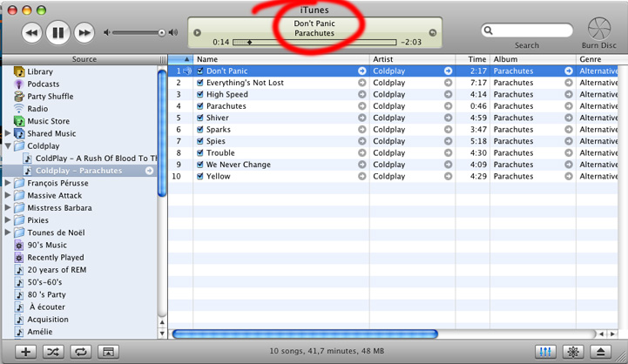
Task: Turn on the visualizer
Action: (x=573, y=352)
